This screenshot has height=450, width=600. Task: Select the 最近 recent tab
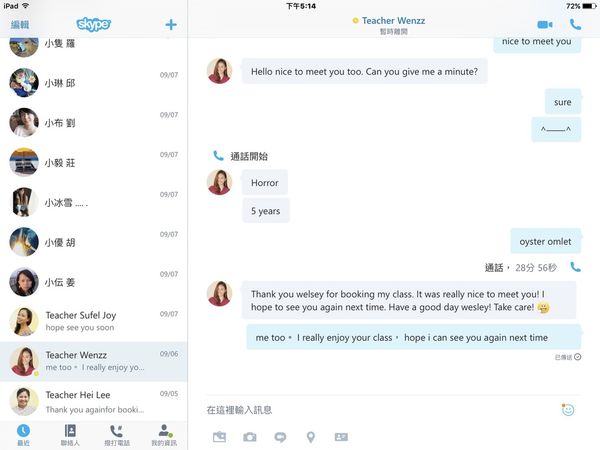(x=23, y=435)
